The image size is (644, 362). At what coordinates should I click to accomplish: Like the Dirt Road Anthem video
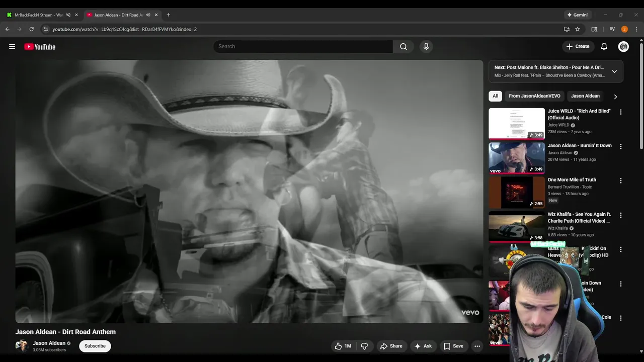point(343,346)
